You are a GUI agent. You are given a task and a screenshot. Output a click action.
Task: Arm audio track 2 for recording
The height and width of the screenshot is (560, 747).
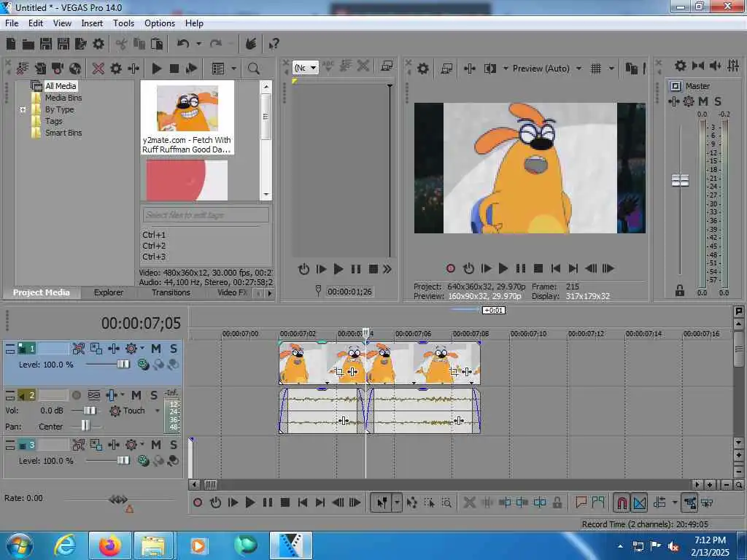(76, 395)
